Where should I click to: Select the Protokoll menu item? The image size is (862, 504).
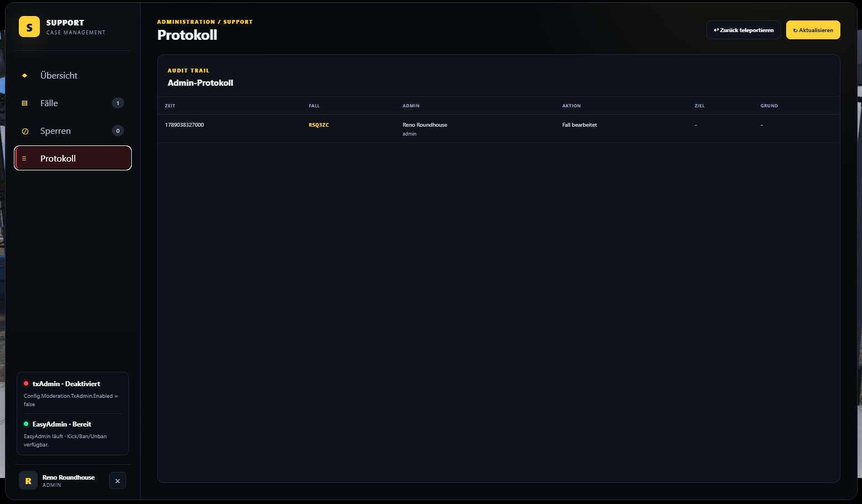(73, 158)
